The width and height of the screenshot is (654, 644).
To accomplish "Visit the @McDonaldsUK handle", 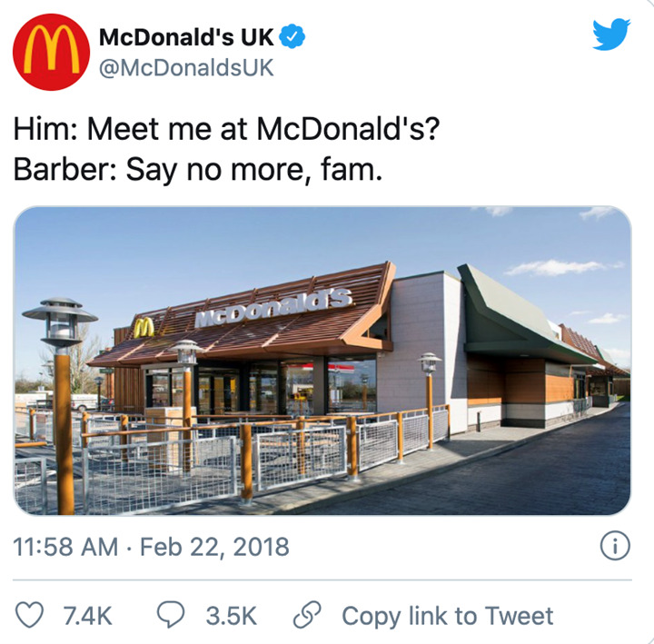I will click(x=186, y=68).
